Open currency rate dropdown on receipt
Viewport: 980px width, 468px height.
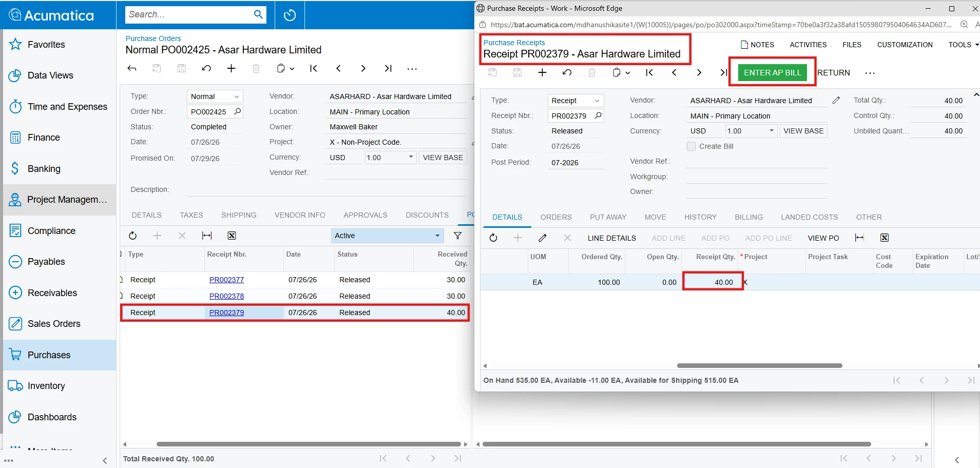click(771, 131)
